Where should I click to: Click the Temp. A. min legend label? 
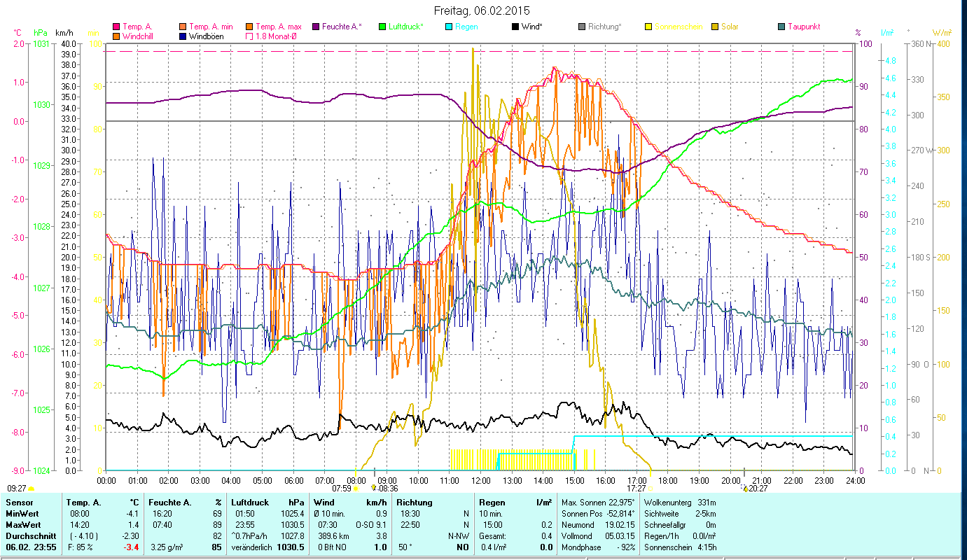tap(212, 27)
